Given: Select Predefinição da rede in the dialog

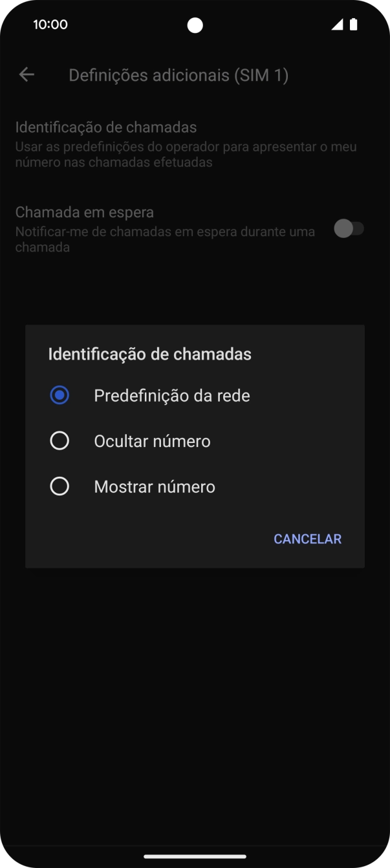Looking at the screenshot, I should 60,395.
